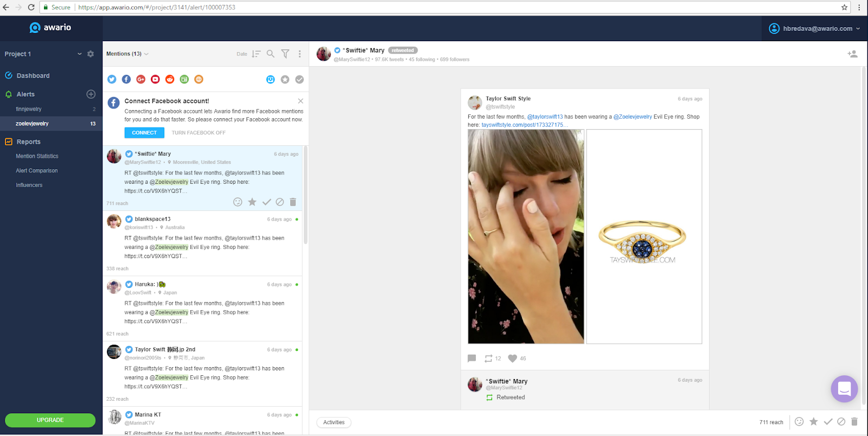Screen dimensions: 868x436
Task: Set sentiment in detail bottom bar
Action: pyautogui.click(x=799, y=421)
